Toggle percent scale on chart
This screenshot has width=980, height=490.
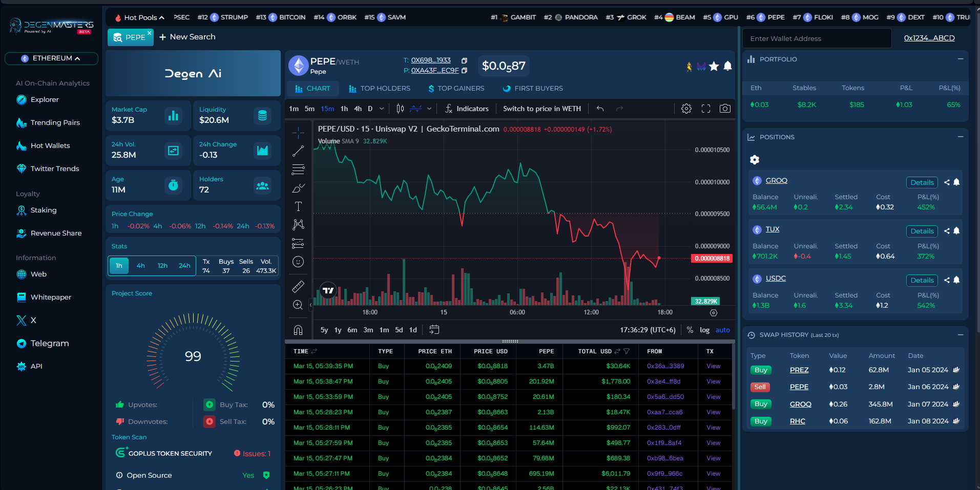coord(690,330)
